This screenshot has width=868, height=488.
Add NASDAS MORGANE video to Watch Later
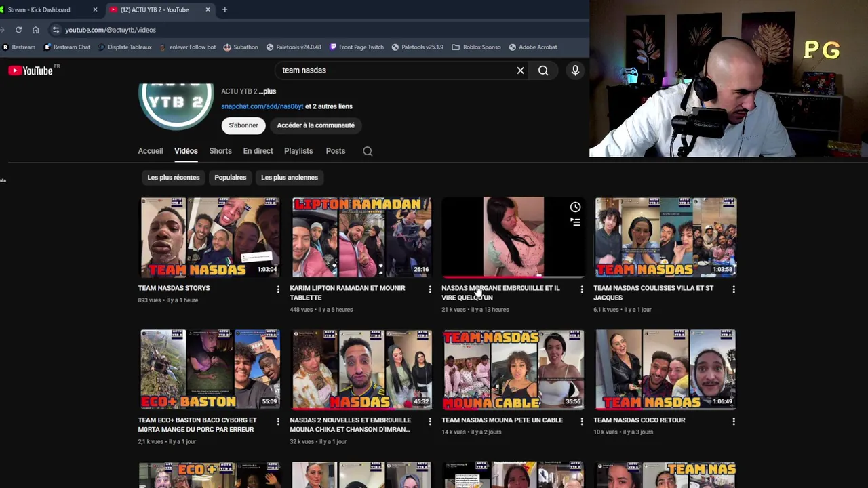point(575,207)
